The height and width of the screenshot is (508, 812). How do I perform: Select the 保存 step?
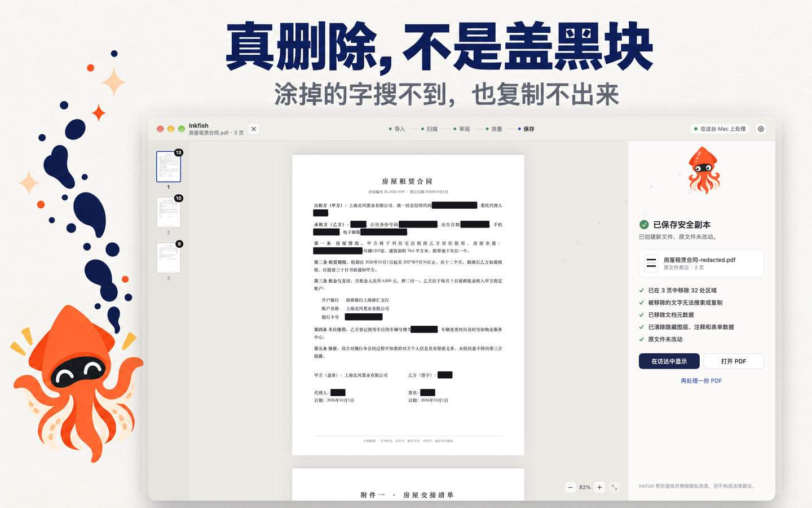(x=526, y=129)
